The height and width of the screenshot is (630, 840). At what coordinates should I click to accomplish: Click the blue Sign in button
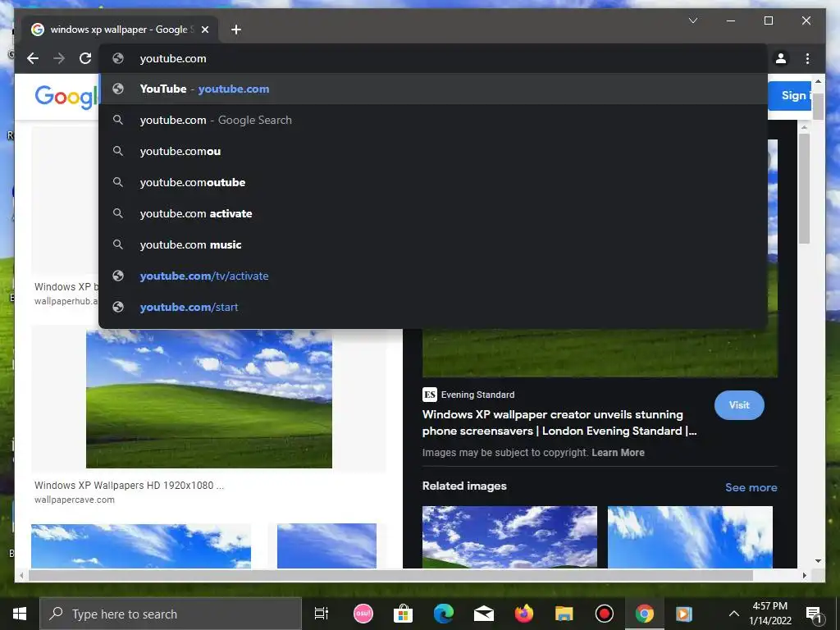[x=792, y=96]
